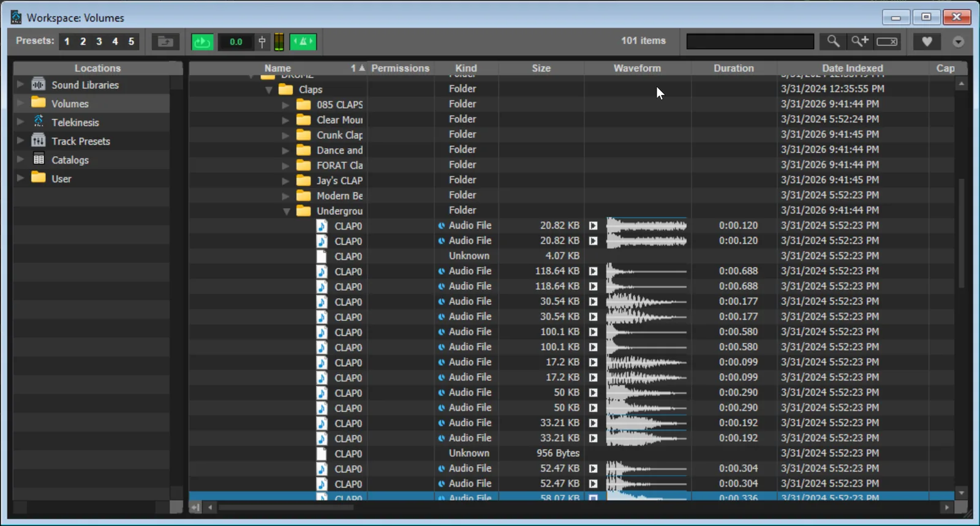This screenshot has height=526, width=980.
Task: Select the 4.07 KB Unknown file icon
Action: click(x=322, y=256)
